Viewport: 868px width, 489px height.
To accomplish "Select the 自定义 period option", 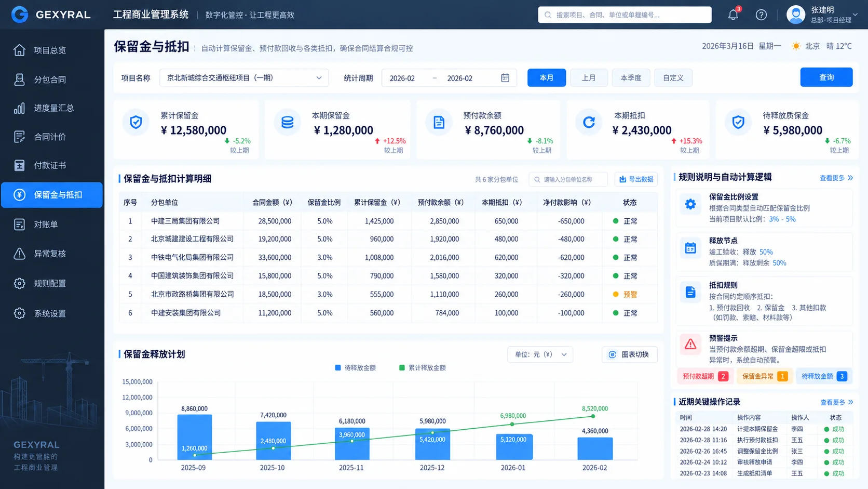I will click(x=673, y=78).
